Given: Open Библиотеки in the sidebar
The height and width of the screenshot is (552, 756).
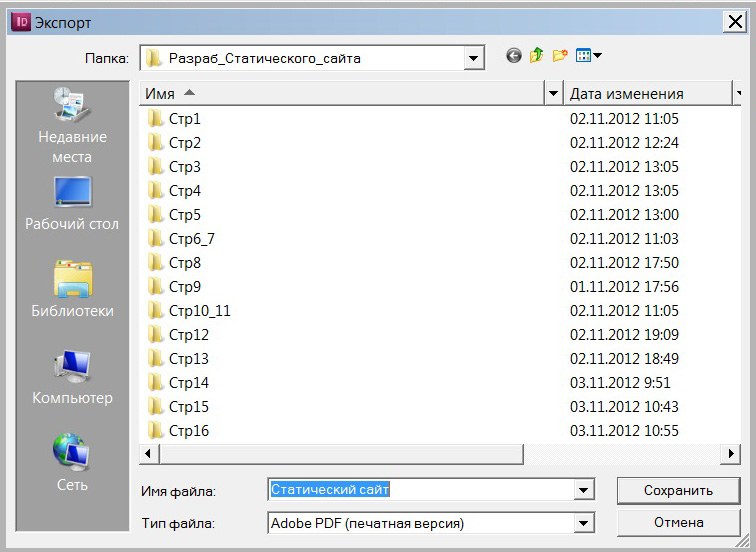Looking at the screenshot, I should click(x=72, y=289).
